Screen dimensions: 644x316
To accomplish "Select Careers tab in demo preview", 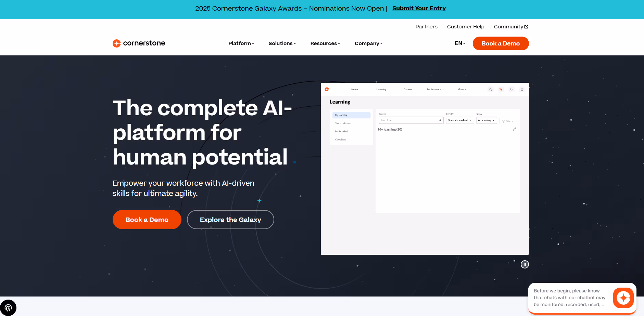I will [x=408, y=89].
